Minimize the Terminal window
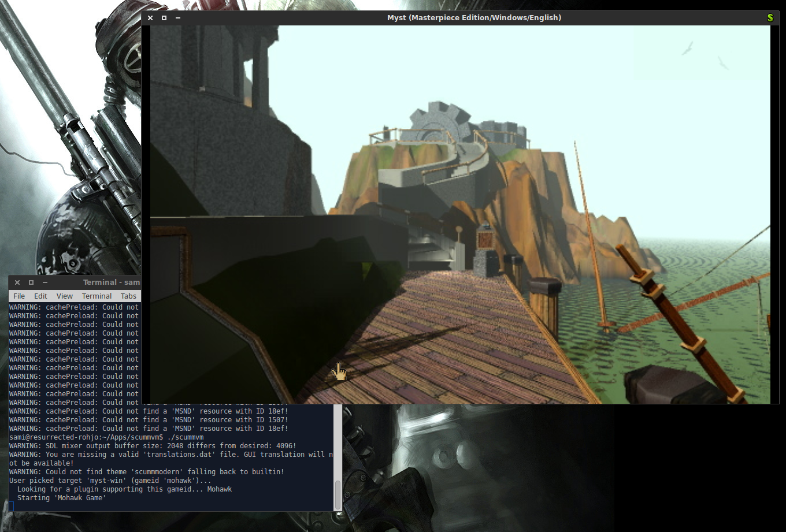The height and width of the screenshot is (532, 786). [x=45, y=282]
